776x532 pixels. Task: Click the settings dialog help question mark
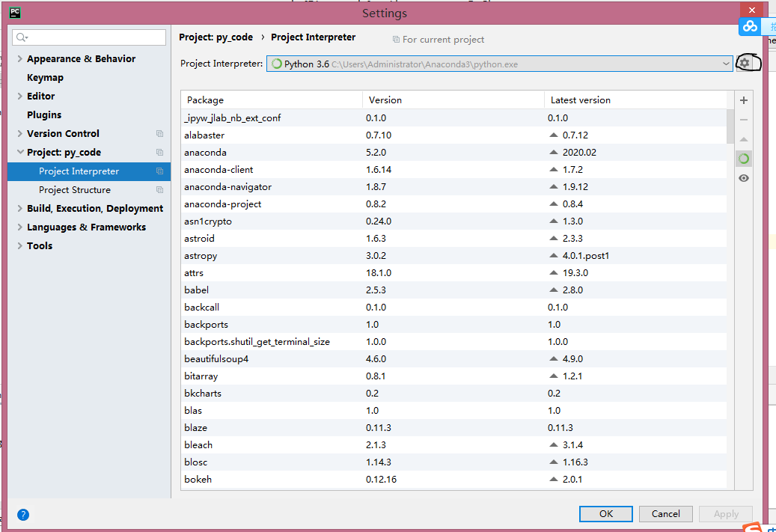pyautogui.click(x=23, y=515)
